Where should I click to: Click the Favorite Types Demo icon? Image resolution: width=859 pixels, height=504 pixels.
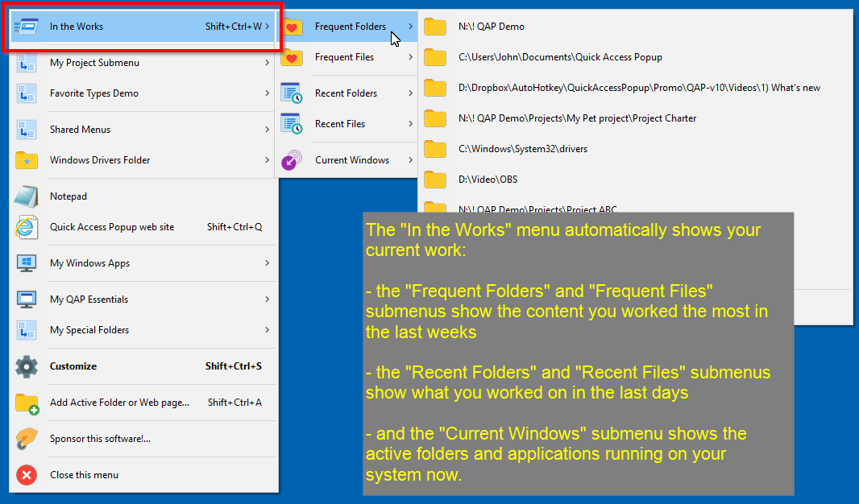27,93
